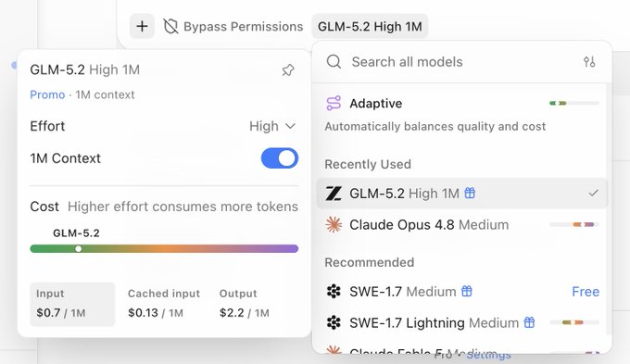Open the GLM-5.2 High 1M model selector
The width and height of the screenshot is (630, 364).
(x=370, y=27)
